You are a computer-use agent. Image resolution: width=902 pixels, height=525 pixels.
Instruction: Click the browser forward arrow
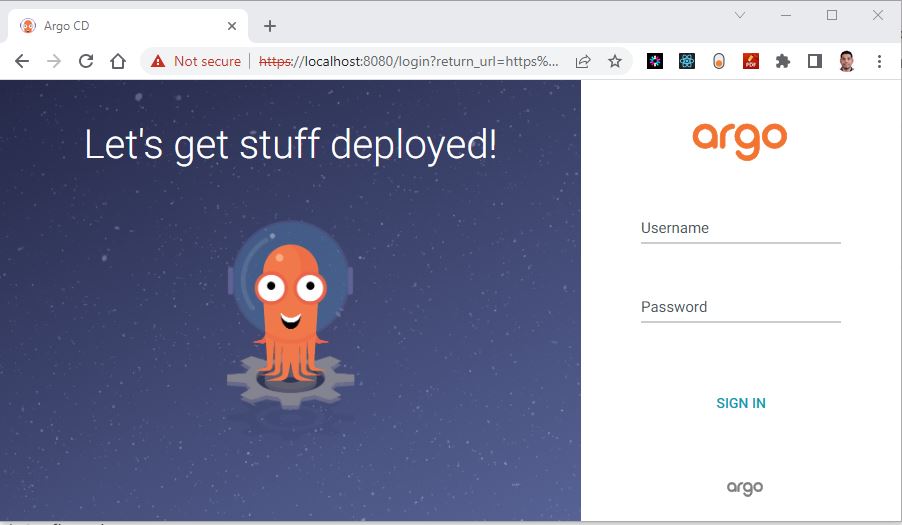54,61
